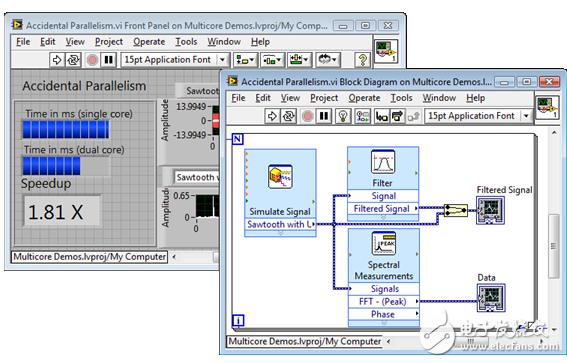Screen dimensions: 567x363
Task: Click Abort Execution in Block Diagram toolbar
Action: click(x=307, y=116)
